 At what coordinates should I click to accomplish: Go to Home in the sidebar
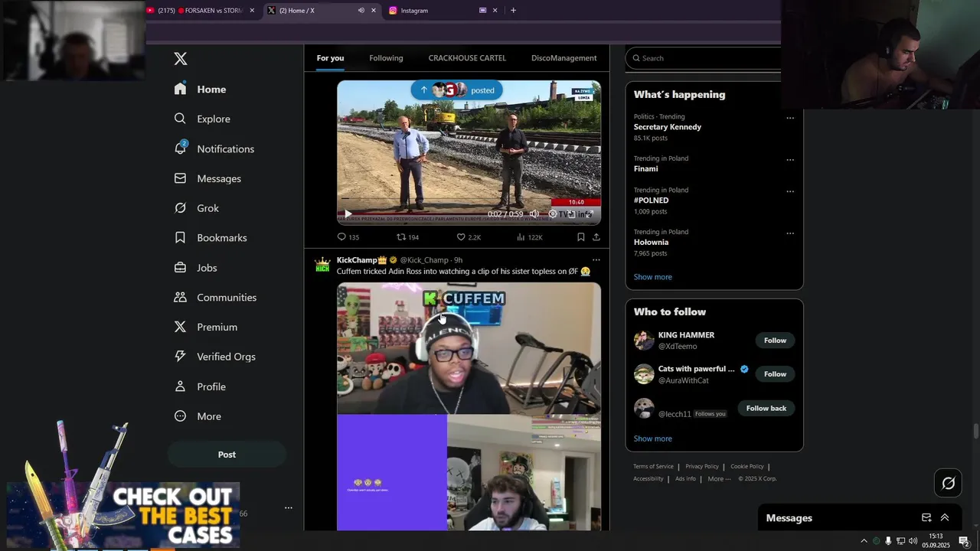point(200,89)
